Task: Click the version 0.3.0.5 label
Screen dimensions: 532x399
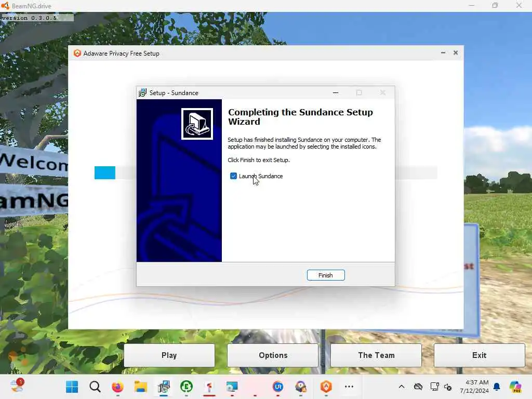Action: (30, 18)
